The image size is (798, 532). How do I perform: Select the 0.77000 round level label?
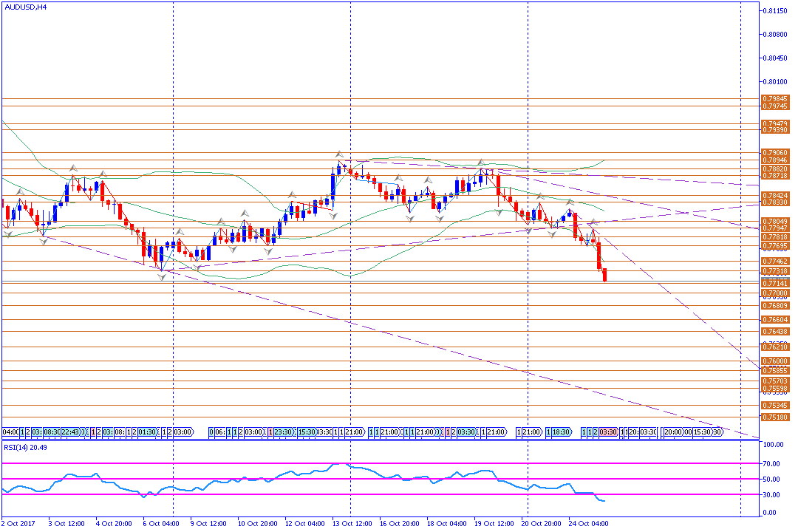pos(775,293)
